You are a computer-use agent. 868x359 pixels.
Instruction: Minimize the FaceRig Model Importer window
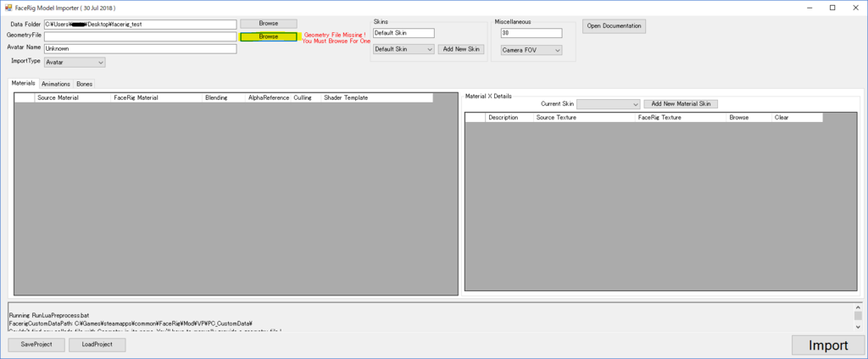[809, 8]
